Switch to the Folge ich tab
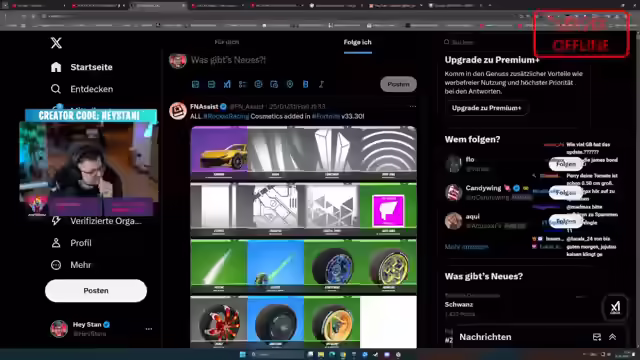The height and width of the screenshot is (360, 640). 358,42
